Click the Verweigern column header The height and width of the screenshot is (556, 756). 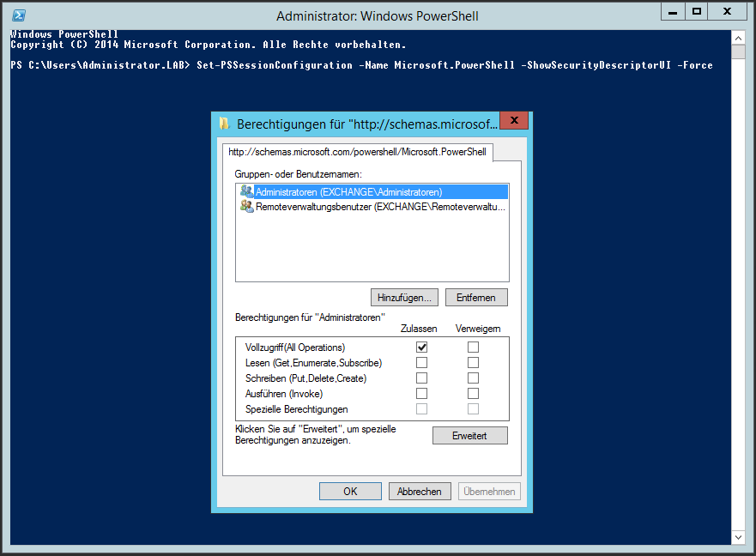coord(478,329)
